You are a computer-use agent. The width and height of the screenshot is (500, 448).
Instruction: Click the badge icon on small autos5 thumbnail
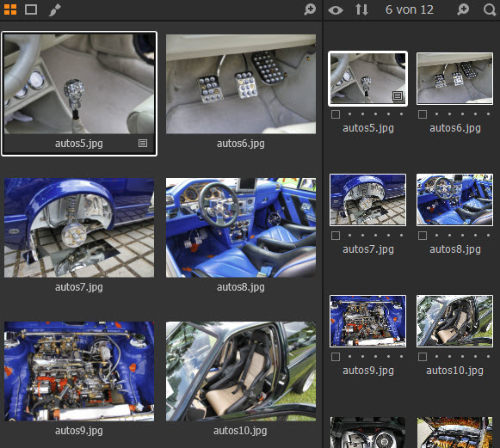(x=397, y=96)
